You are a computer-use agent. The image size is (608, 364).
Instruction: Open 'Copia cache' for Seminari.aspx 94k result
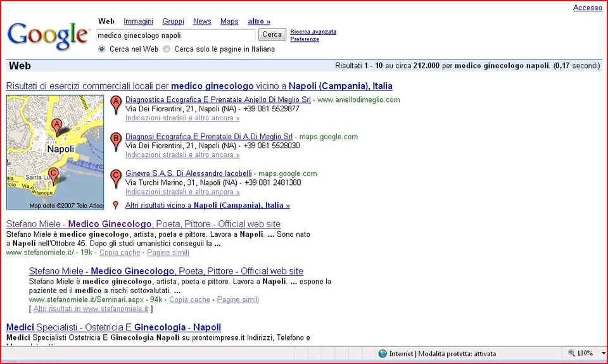click(x=189, y=299)
